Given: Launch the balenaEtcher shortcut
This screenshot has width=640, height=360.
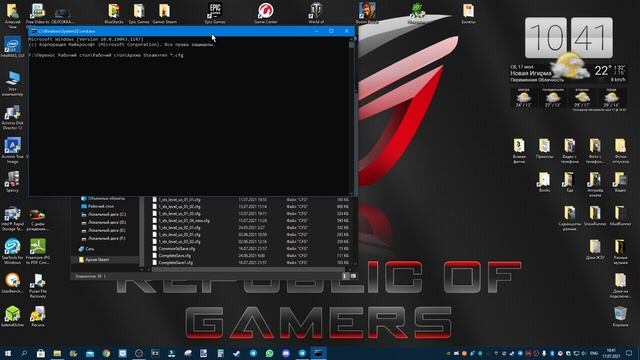Looking at the screenshot, I should [x=12, y=317].
